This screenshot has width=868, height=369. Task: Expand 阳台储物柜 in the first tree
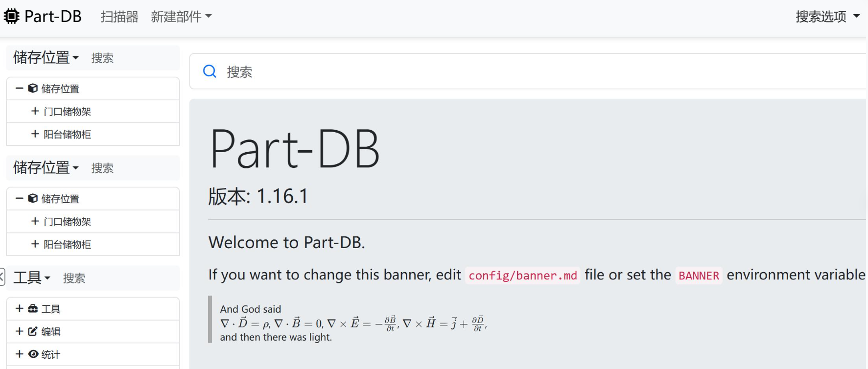(35, 134)
